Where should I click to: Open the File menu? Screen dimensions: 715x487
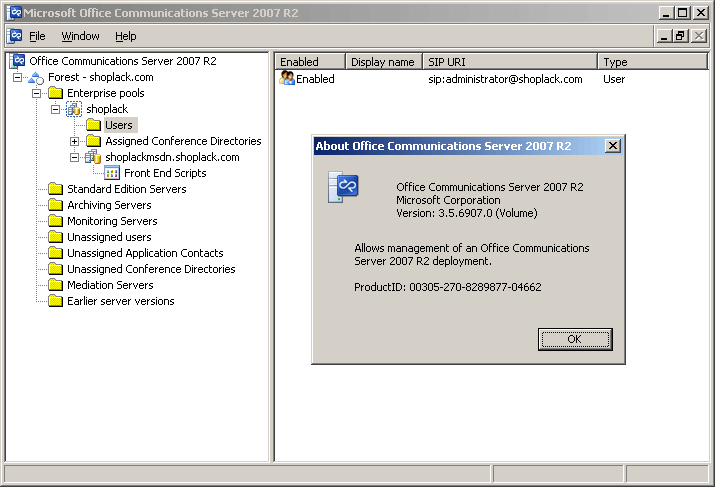(x=37, y=36)
